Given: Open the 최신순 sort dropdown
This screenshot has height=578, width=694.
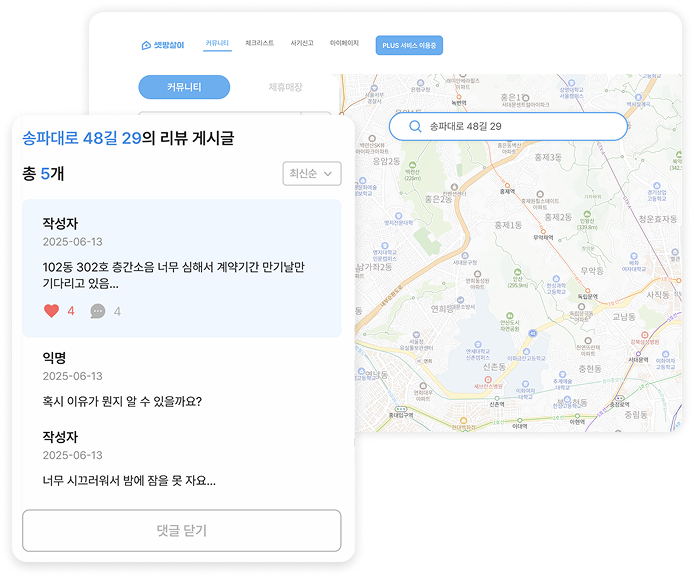Looking at the screenshot, I should coord(312,174).
